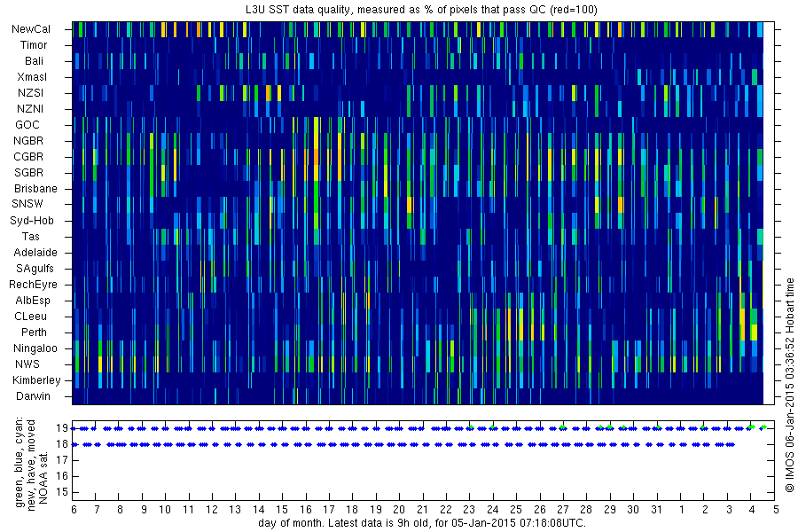
Task: Click the SAgulfs region label
Action: tap(35, 269)
